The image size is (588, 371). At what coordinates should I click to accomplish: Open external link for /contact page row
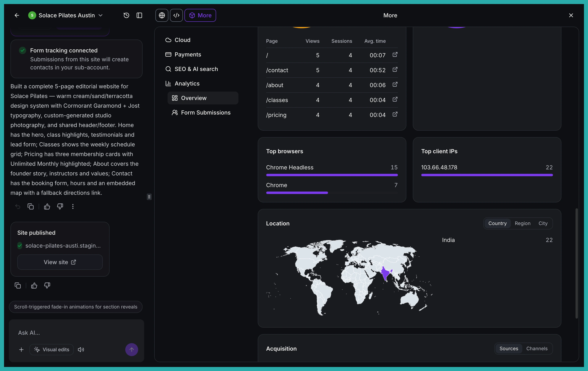pos(395,69)
